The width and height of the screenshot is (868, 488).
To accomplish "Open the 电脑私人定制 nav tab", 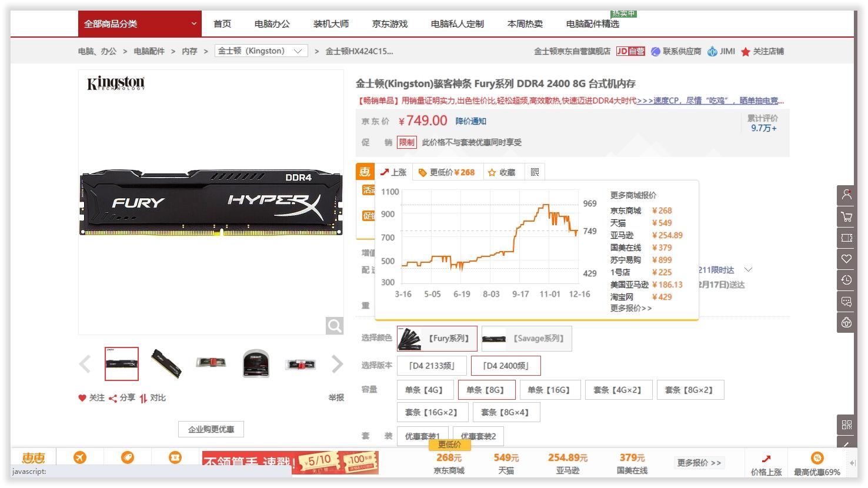I will coord(458,24).
